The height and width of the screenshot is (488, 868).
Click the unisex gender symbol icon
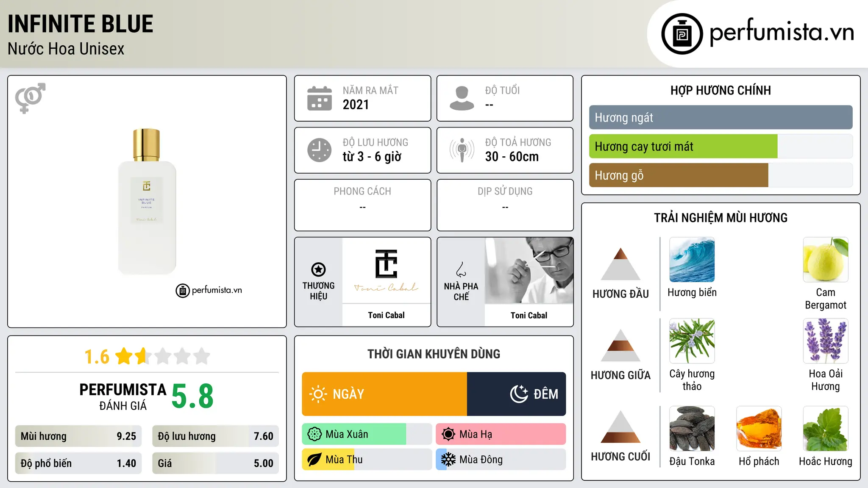[30, 98]
